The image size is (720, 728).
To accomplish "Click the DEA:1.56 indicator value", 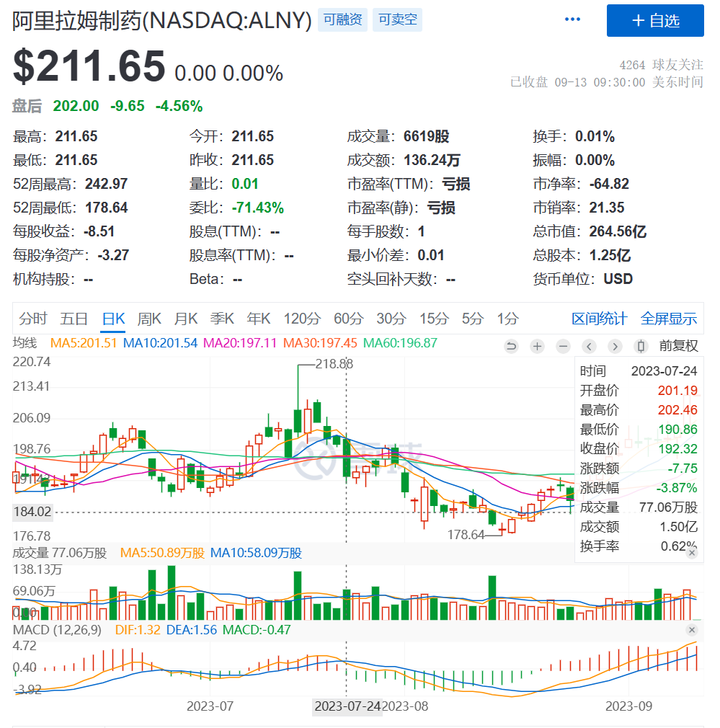I will pyautogui.click(x=191, y=630).
